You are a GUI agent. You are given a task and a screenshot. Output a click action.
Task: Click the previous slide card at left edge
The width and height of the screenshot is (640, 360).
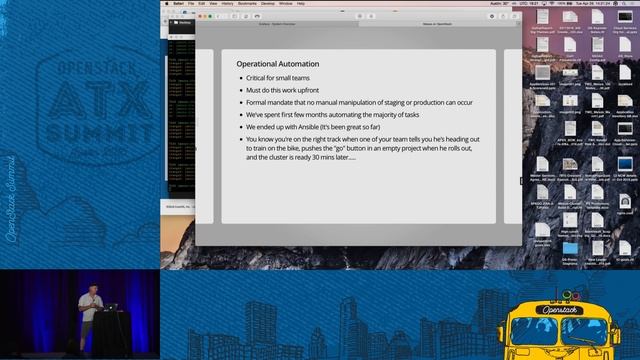coord(204,136)
